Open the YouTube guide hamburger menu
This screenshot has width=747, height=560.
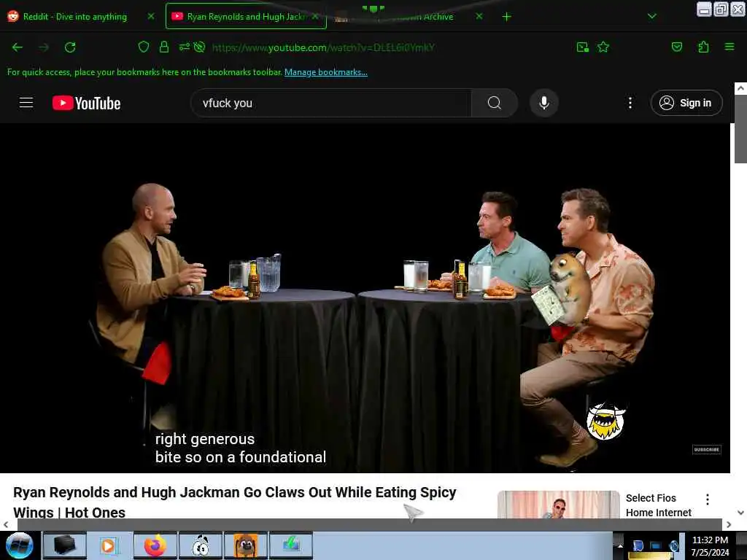(26, 103)
